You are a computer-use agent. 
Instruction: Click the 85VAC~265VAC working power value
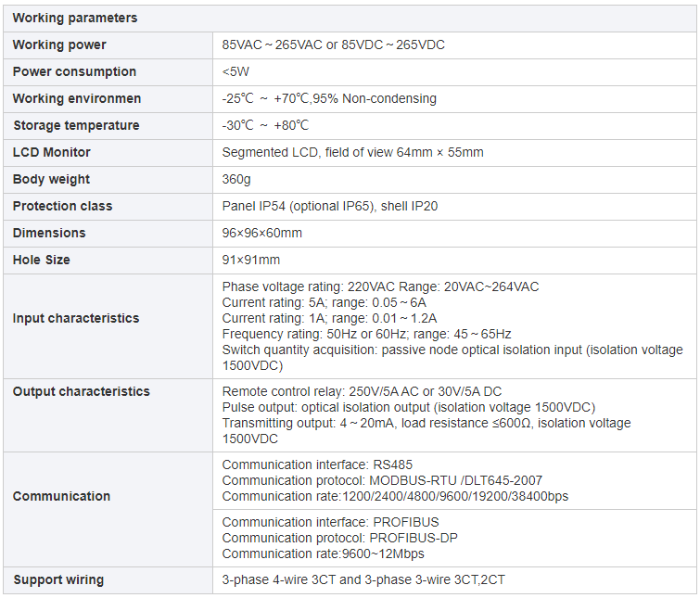coord(333,45)
